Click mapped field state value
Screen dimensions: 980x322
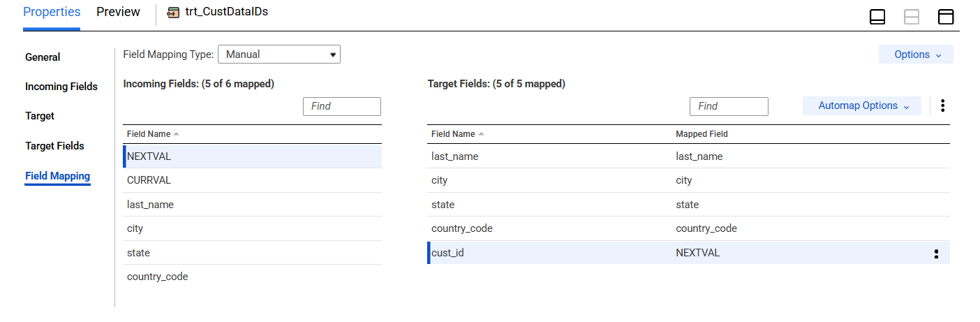click(x=688, y=205)
